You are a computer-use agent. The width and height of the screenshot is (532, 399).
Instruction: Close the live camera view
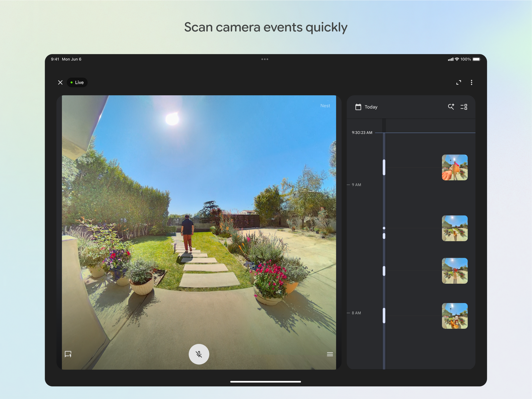(60, 83)
